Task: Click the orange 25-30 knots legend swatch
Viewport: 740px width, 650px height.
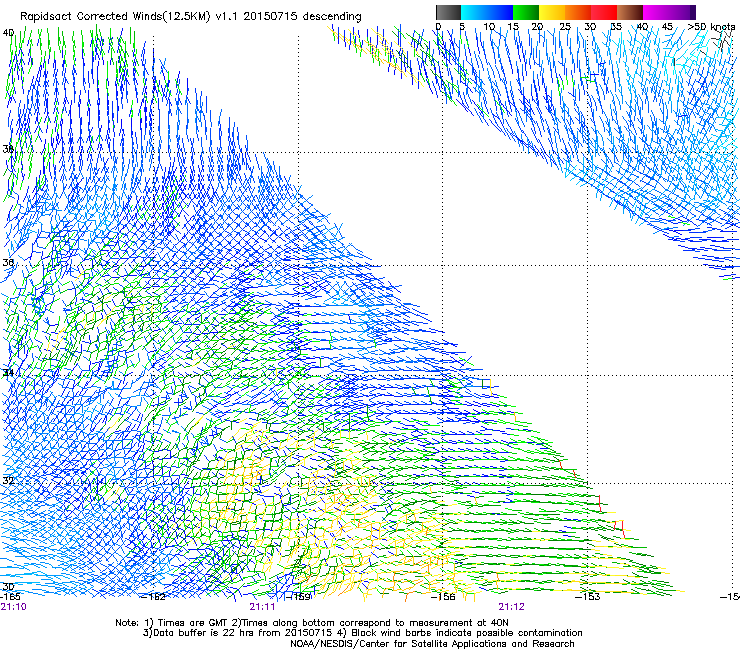Action: [x=578, y=12]
